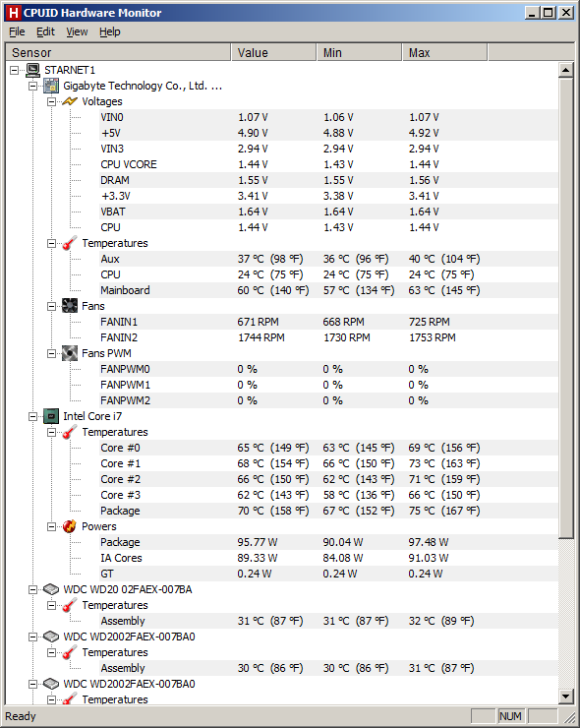Select the DRAM voltage row

point(328,180)
